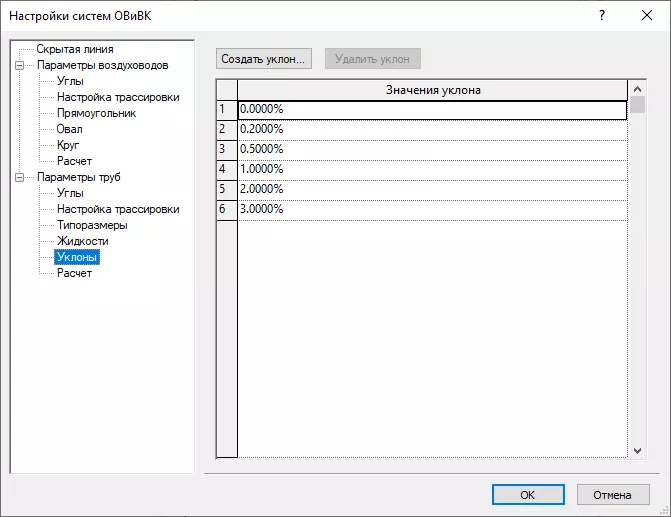The height and width of the screenshot is (517, 671).
Task: Open Углы under Параметры воздуховодов
Action: point(70,81)
